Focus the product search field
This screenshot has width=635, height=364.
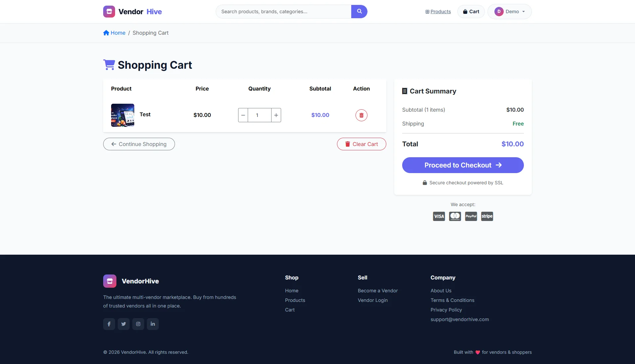[283, 12]
